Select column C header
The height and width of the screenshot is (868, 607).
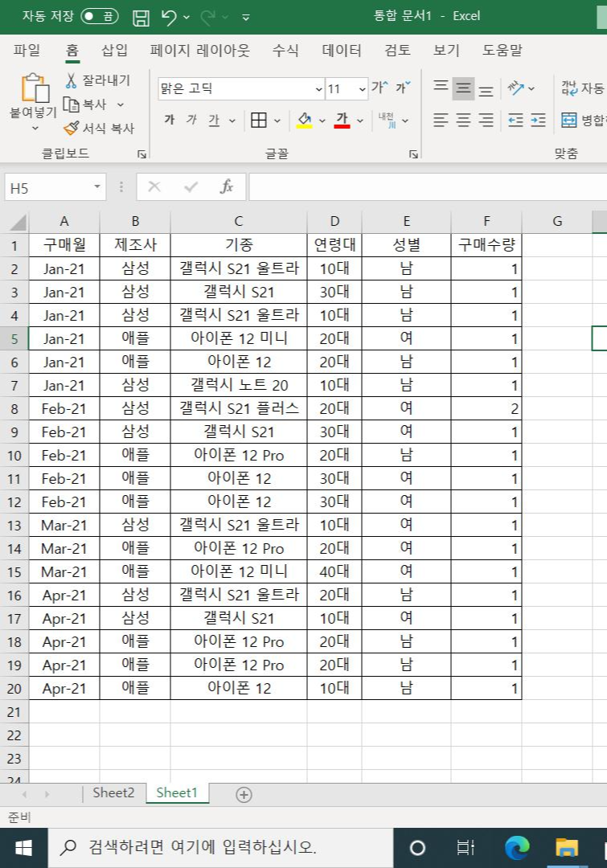(x=239, y=222)
